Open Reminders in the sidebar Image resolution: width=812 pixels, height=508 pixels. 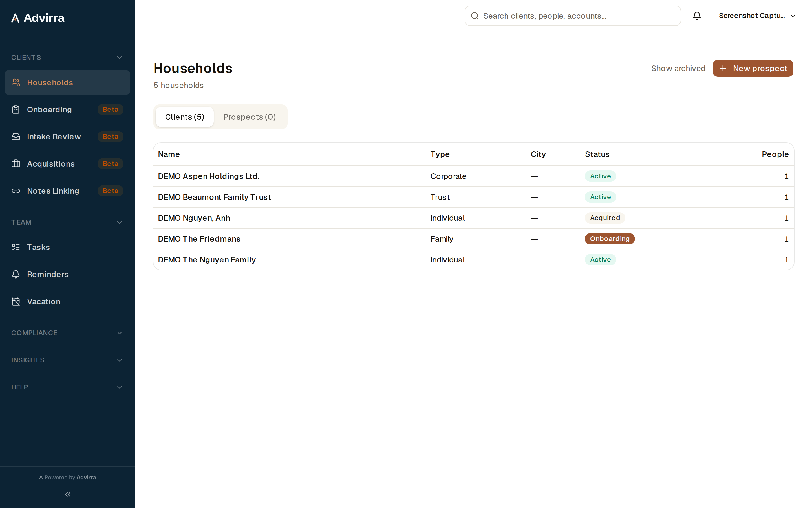(67, 275)
